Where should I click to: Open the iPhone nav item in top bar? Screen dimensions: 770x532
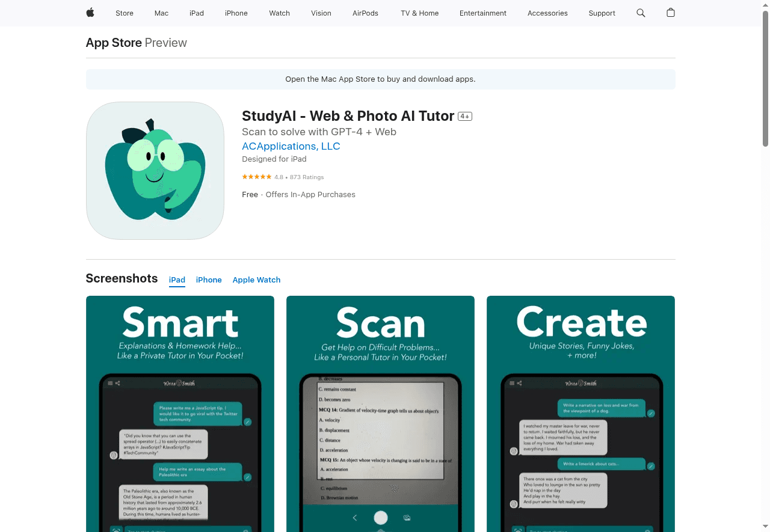coord(236,13)
